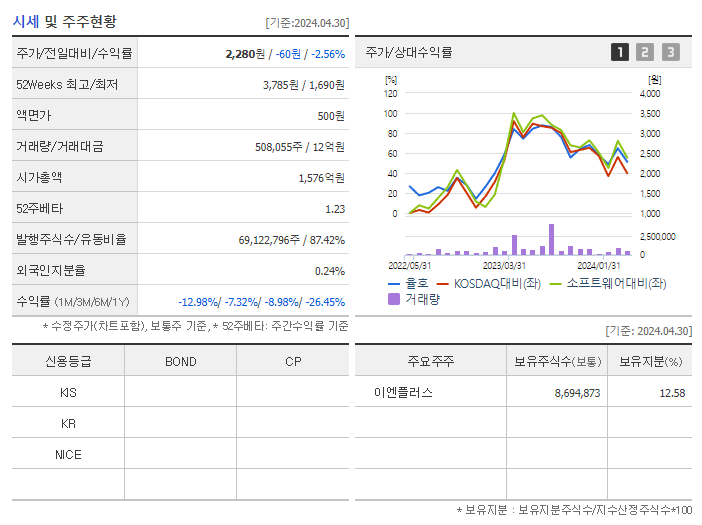The height and width of the screenshot is (525, 702).
Task: Click the 주가/전일대비/수익률 row label
Action: [74, 53]
